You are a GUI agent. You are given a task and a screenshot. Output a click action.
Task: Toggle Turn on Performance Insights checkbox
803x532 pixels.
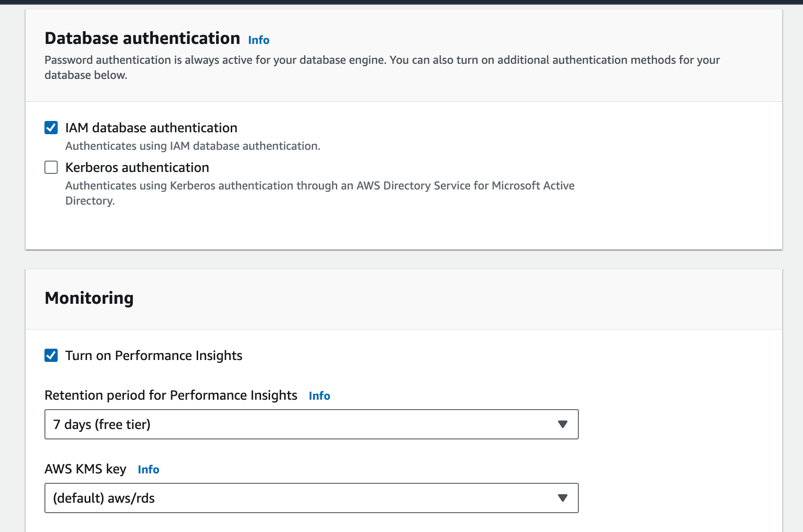pos(51,355)
